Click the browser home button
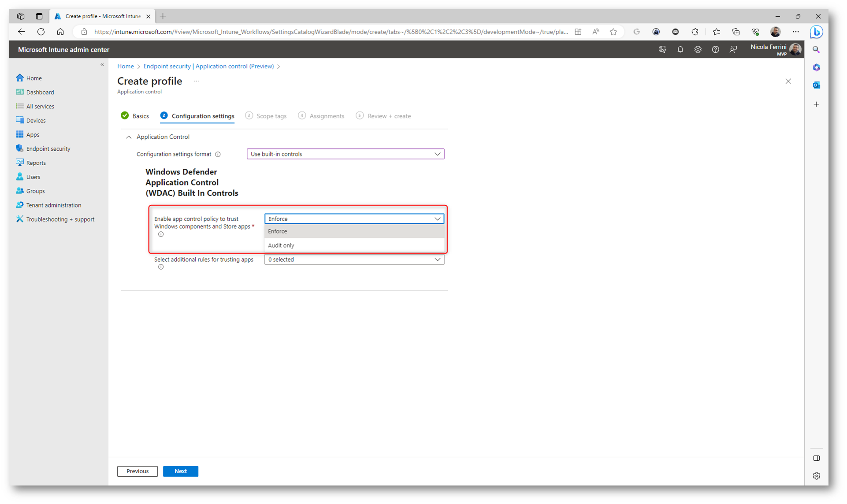 (60, 32)
